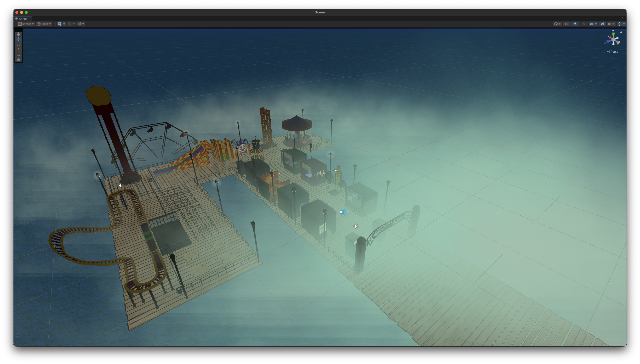This screenshot has width=640, height=364.
Task: Switch the Scene view to 2D mode
Action: (x=566, y=24)
